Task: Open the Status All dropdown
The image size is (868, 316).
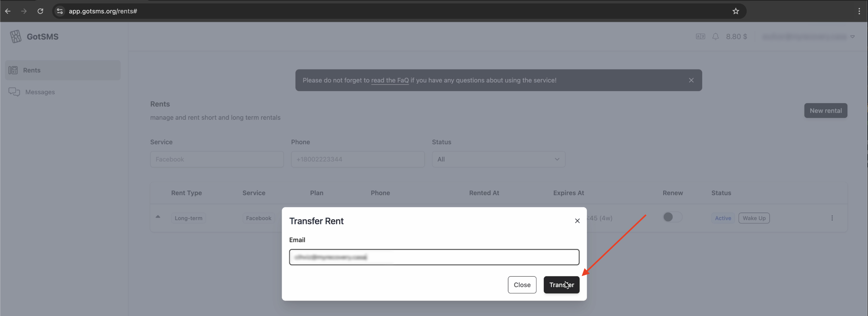Action: point(498,159)
